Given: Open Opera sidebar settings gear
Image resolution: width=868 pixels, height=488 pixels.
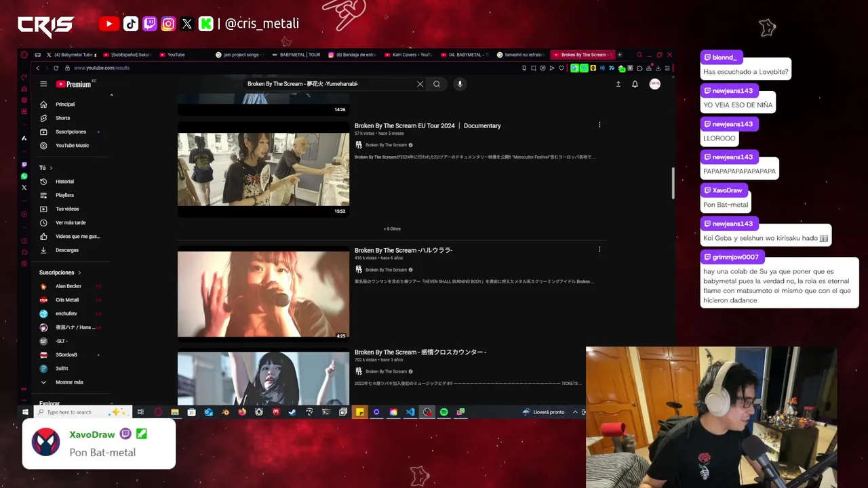Looking at the screenshot, I should click(24, 264).
